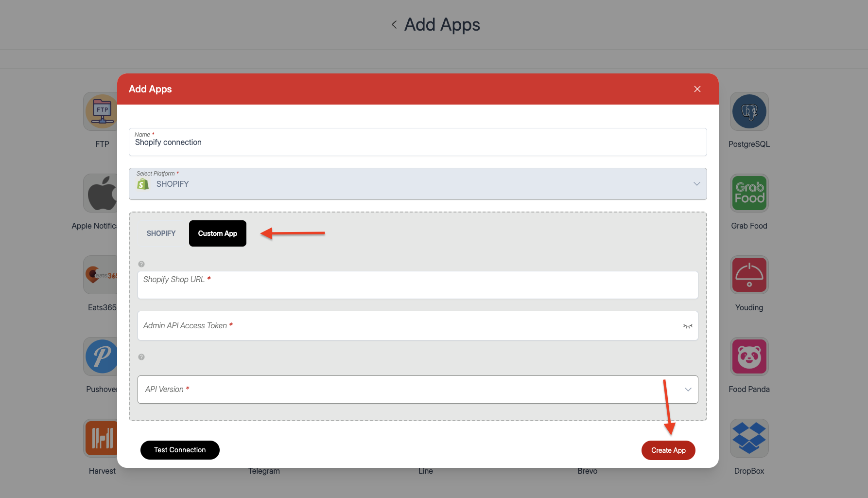
Task: Focus the Admin API Access Token field
Action: [418, 326]
